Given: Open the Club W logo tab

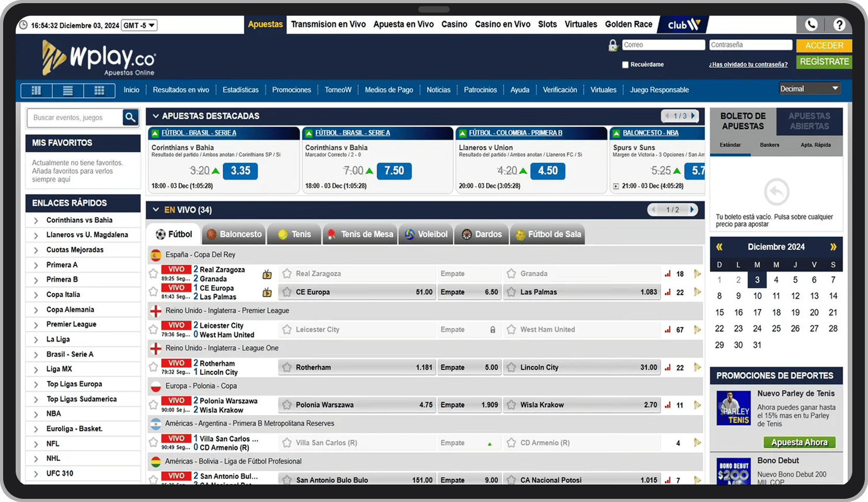Looking at the screenshot, I should [x=684, y=25].
